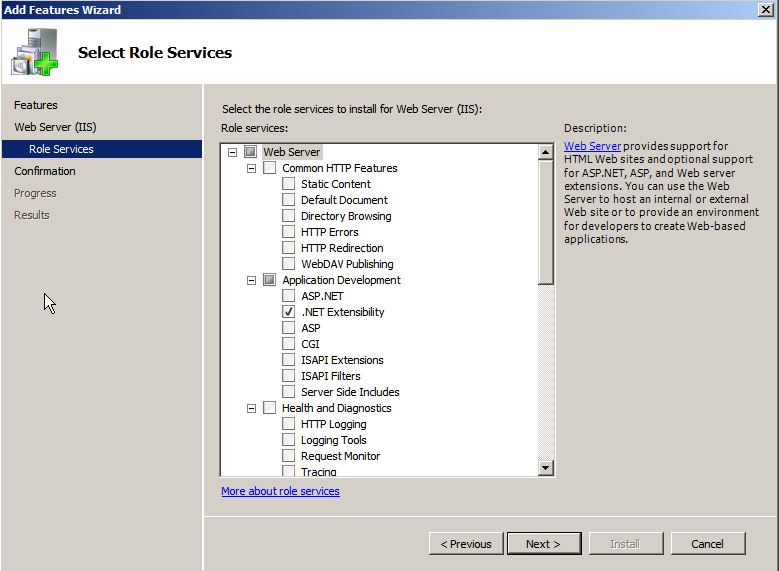Enable WebDAV Publishing checkbox
Image resolution: width=779 pixels, height=571 pixels.
pyautogui.click(x=288, y=263)
